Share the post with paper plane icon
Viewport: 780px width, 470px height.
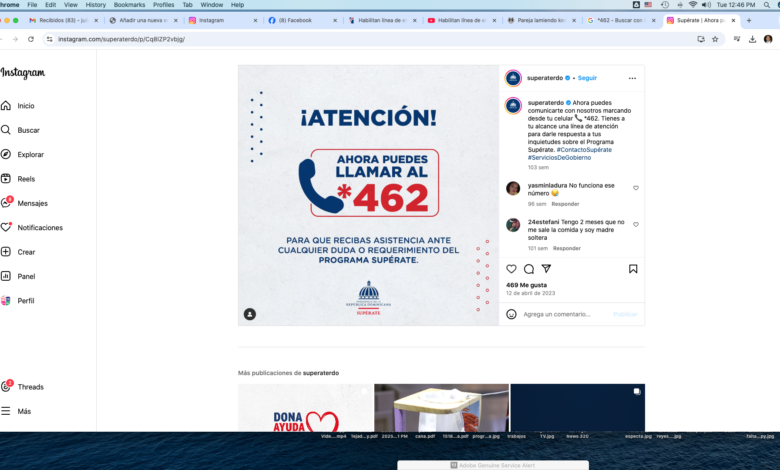tap(546, 269)
